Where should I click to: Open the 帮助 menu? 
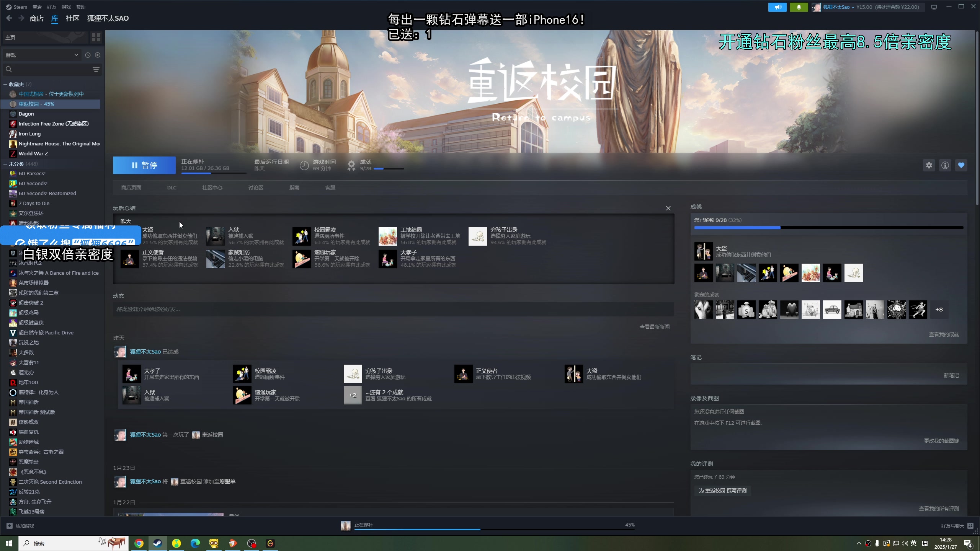click(81, 7)
